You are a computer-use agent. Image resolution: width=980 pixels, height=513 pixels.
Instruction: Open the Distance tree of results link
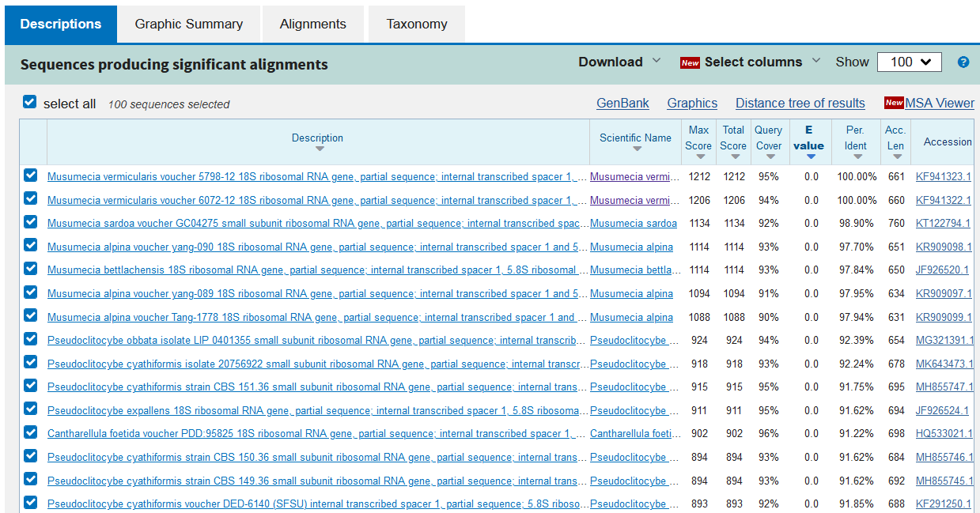coord(800,104)
